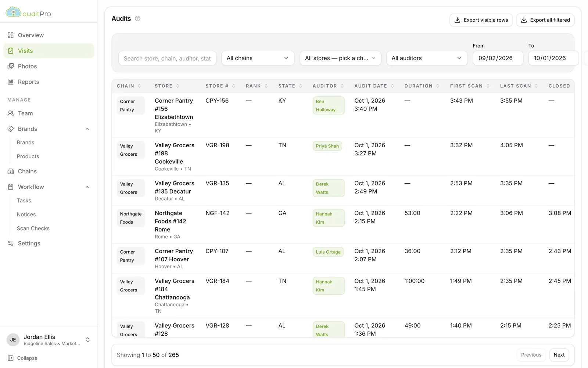
Task: Click the To date field
Action: (x=553, y=58)
